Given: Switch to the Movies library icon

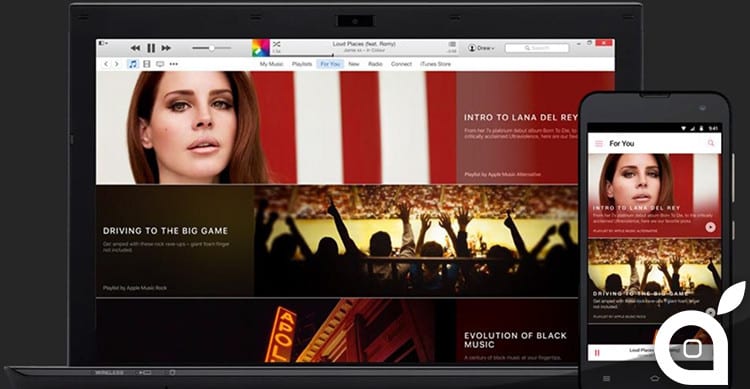Looking at the screenshot, I should pyautogui.click(x=147, y=64).
